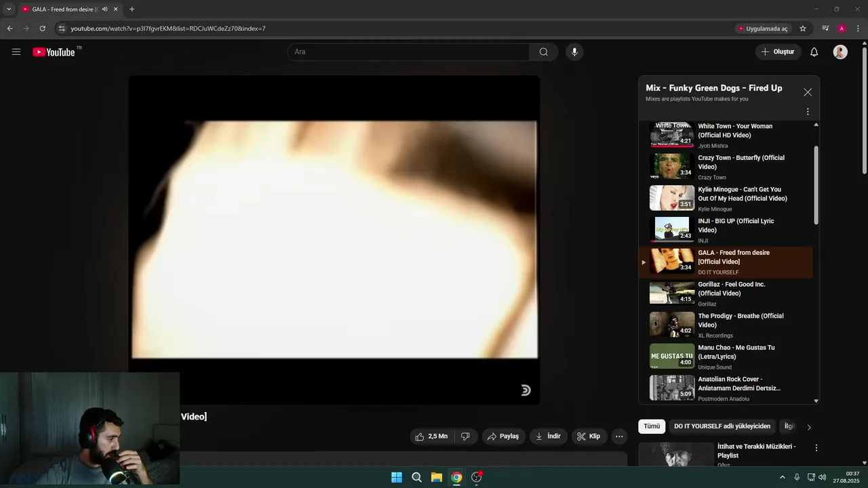Open the YouTube hamburger guide menu
The height and width of the screenshot is (488, 868).
point(16,52)
